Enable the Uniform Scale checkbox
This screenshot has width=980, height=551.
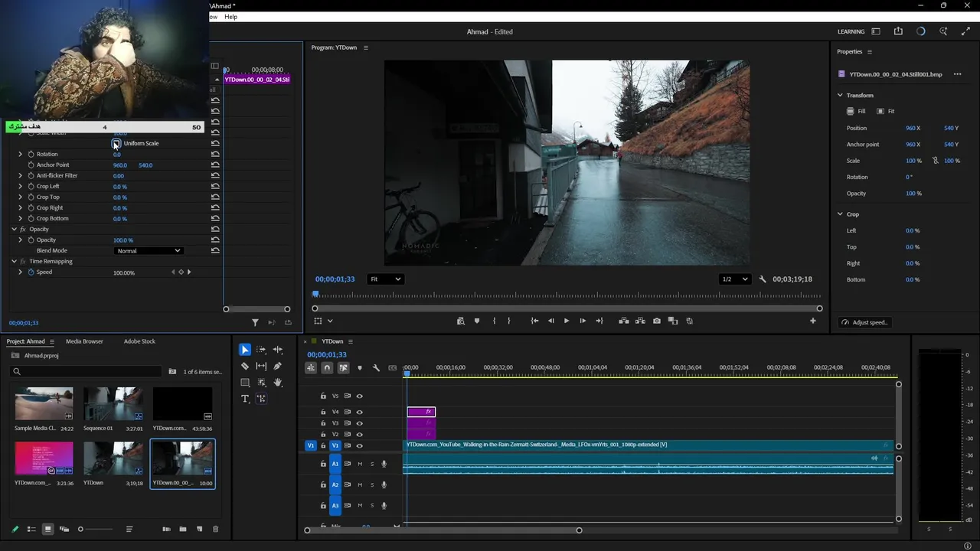point(116,143)
